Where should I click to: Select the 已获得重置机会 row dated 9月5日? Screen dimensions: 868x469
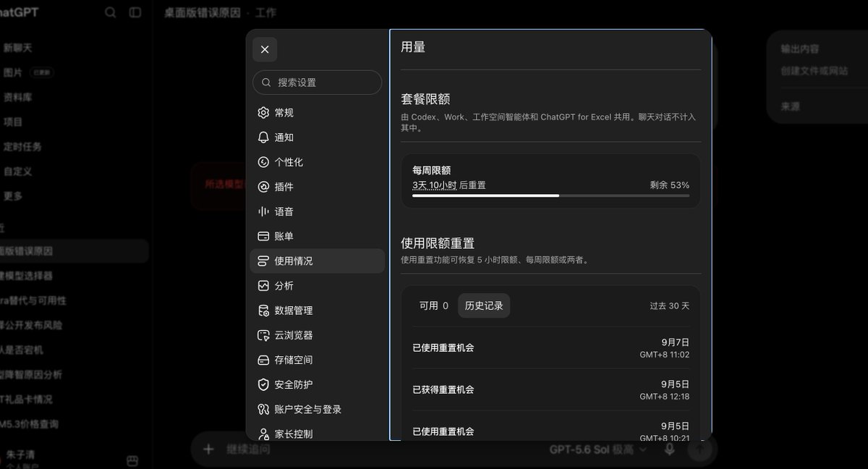550,390
